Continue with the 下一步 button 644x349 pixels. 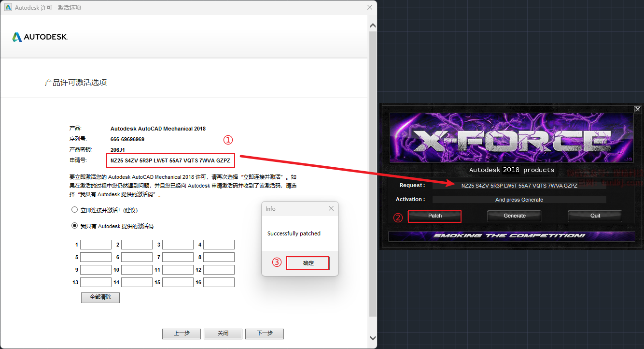[265, 334]
